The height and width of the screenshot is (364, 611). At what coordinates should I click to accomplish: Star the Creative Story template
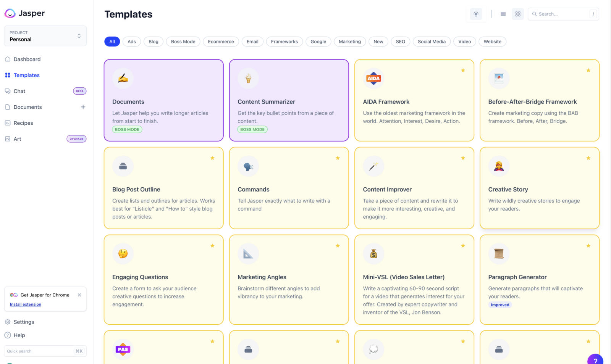pyautogui.click(x=588, y=158)
